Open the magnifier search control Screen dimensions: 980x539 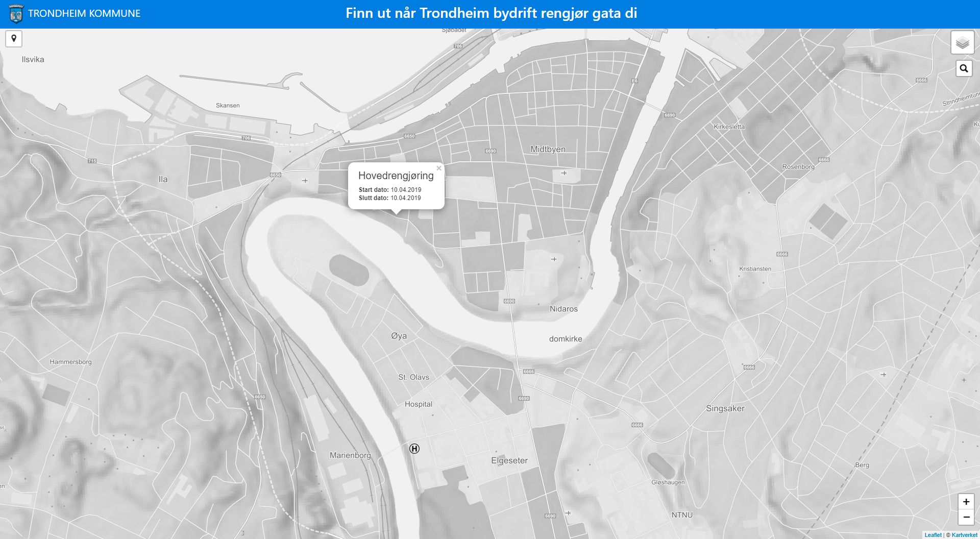[x=964, y=68]
